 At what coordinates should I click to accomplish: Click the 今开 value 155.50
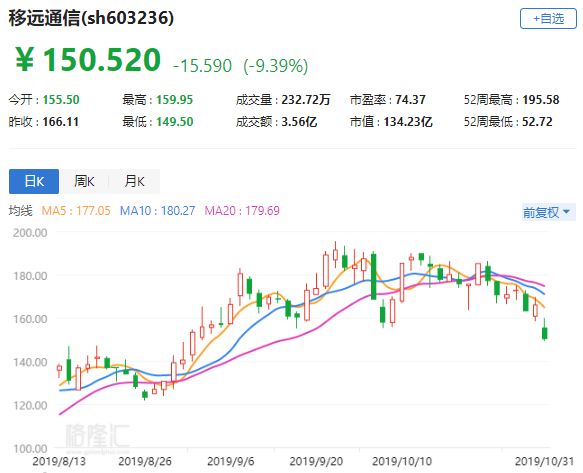61,100
